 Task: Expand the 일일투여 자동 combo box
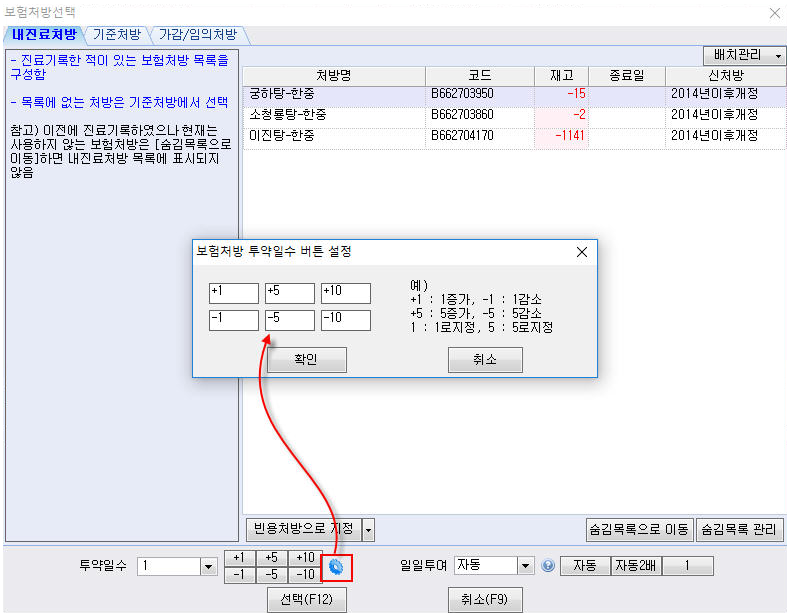[525, 566]
